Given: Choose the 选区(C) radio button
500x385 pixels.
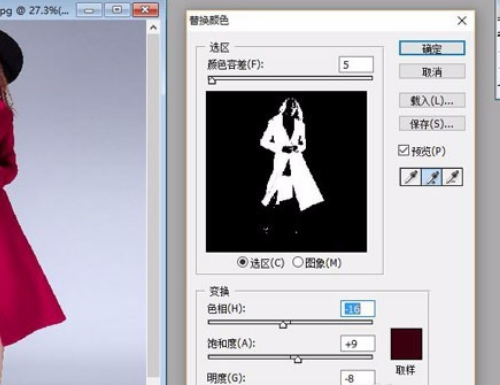Looking at the screenshot, I should pyautogui.click(x=242, y=262).
